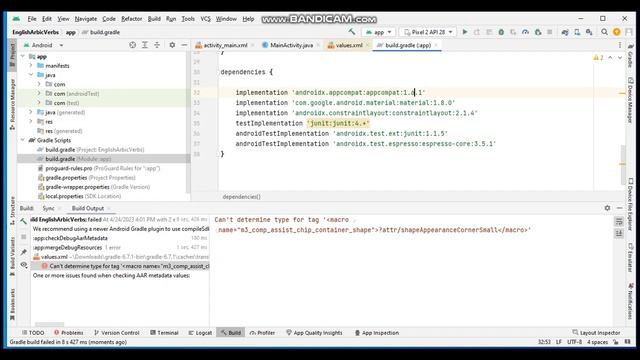This screenshot has height=360, width=640.
Task: Select the values.xml error row in build output
Action: click(x=120, y=257)
